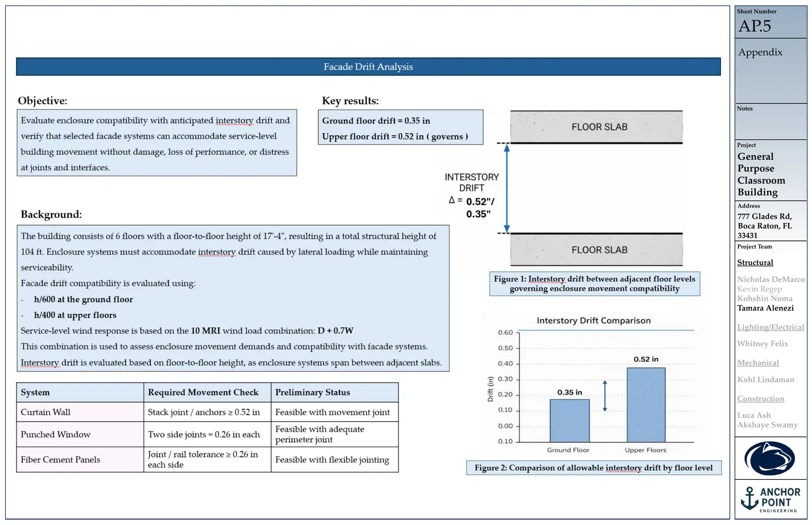Image resolution: width=812 pixels, height=525 pixels.
Task: Click 'Interstory Drift Comparison' chart title
Action: [x=594, y=321]
